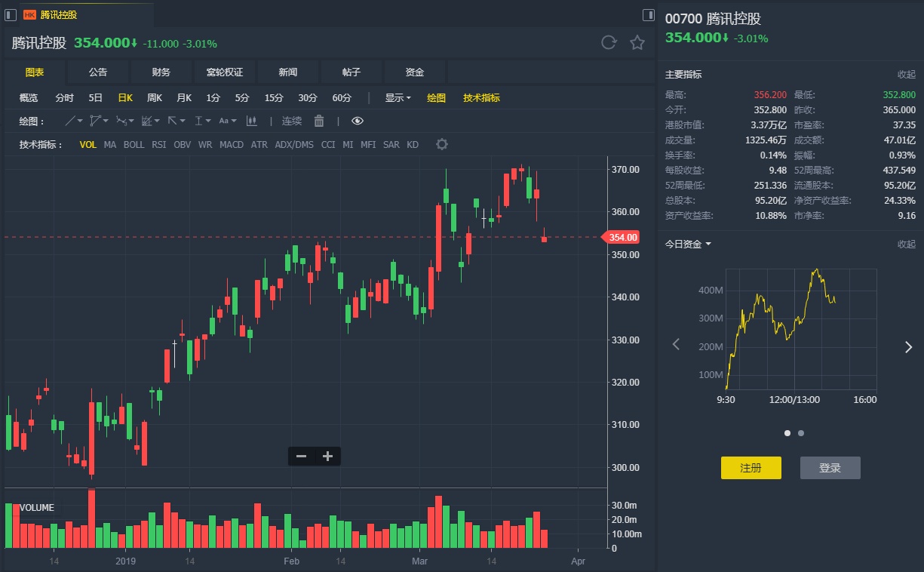Zoom in the chart with the plus button
This screenshot has width=924, height=572.
tap(327, 456)
